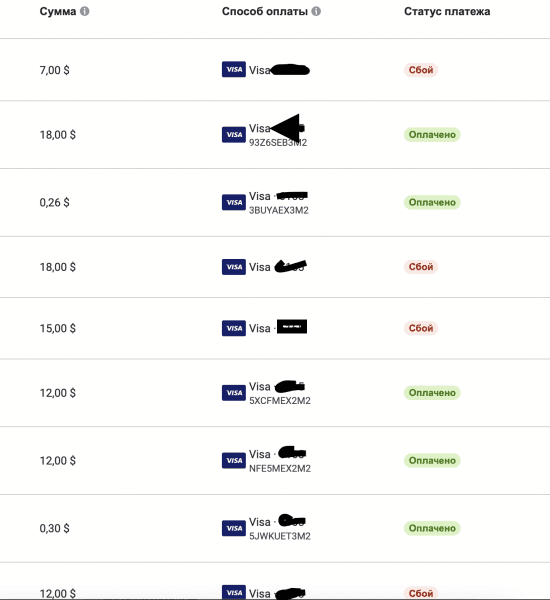Screen dimensions: 550x600
Task: Click the Оплачено badge in the 0,26 $ row
Action: (432, 202)
